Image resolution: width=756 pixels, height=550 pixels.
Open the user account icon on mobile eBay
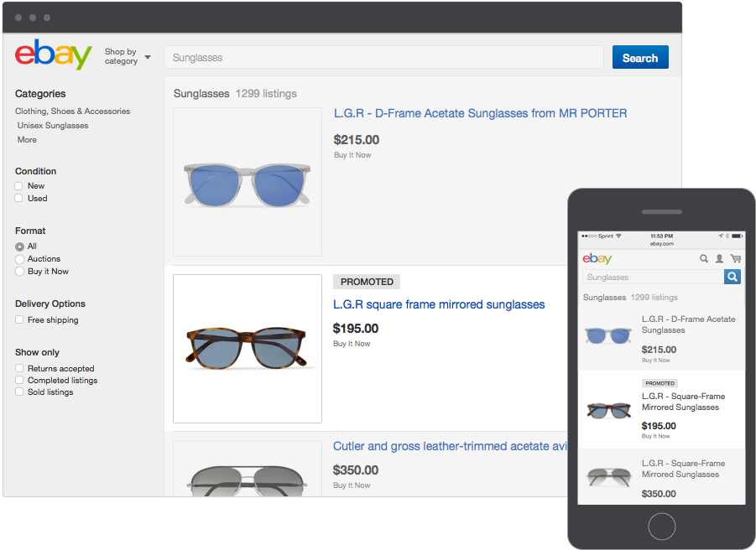719,259
